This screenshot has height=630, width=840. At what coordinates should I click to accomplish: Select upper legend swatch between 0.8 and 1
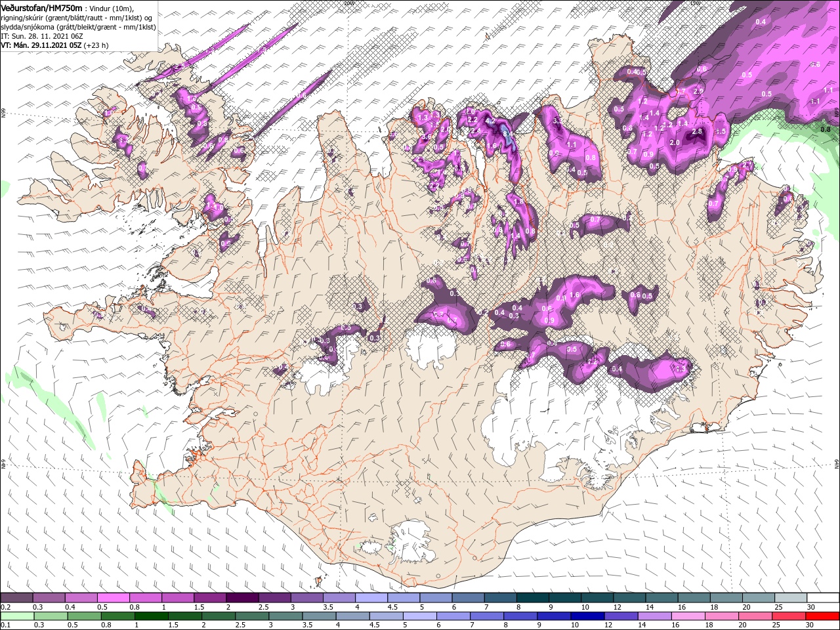pos(145,598)
